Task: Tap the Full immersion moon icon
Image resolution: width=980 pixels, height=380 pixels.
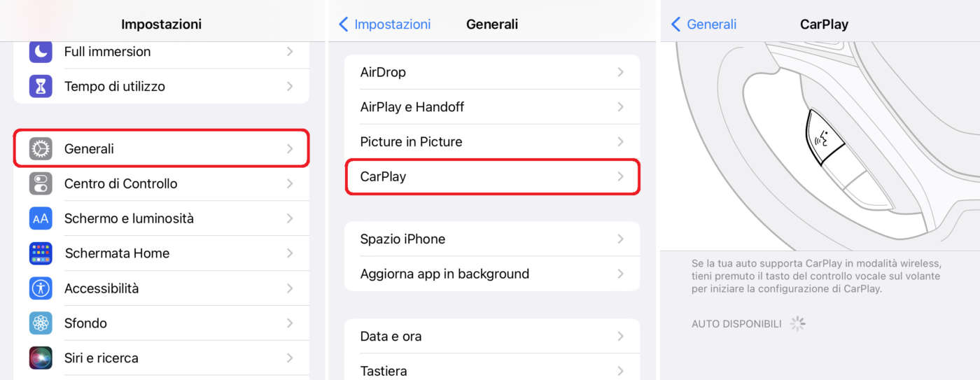Action: (41, 52)
